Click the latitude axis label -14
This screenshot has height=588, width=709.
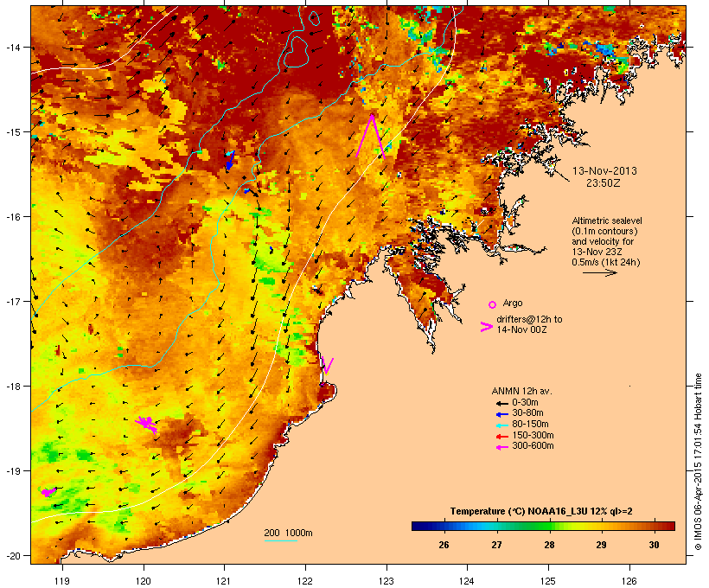[x=13, y=47]
